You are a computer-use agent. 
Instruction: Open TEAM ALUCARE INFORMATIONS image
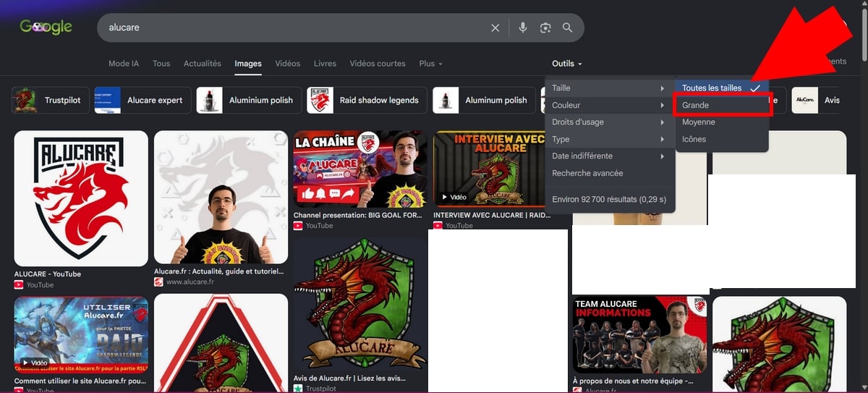(x=640, y=334)
